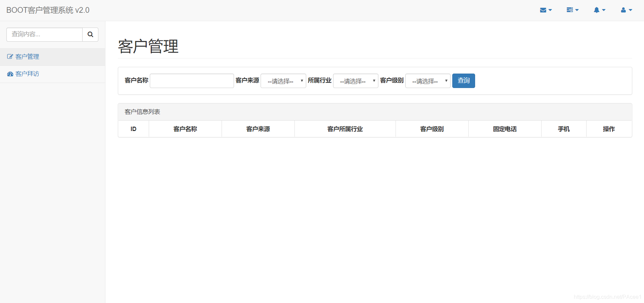Click the large 客户管理 page title

click(148, 46)
